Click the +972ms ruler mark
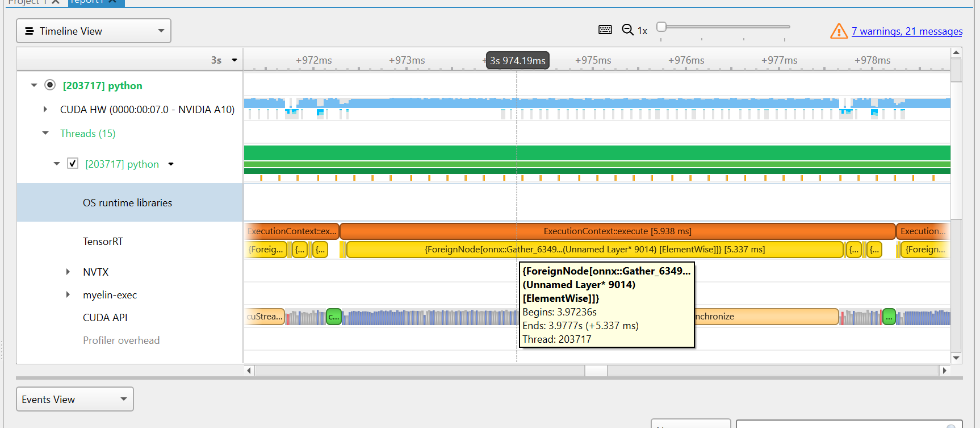Image resolution: width=980 pixels, height=428 pixels. [x=313, y=60]
